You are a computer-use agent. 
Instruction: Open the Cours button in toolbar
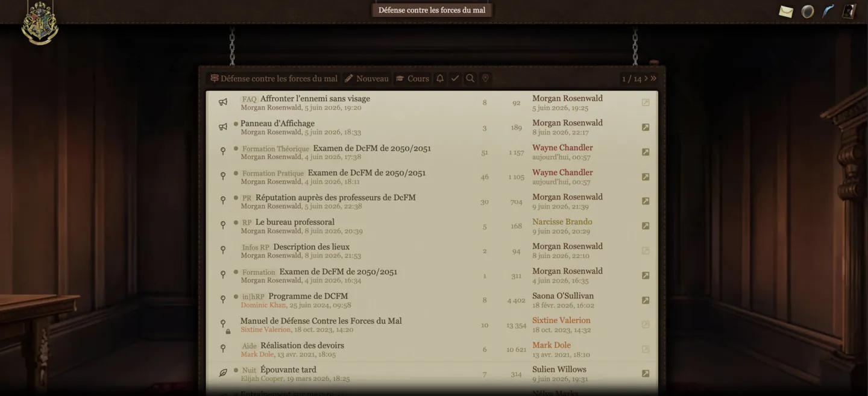(x=412, y=78)
